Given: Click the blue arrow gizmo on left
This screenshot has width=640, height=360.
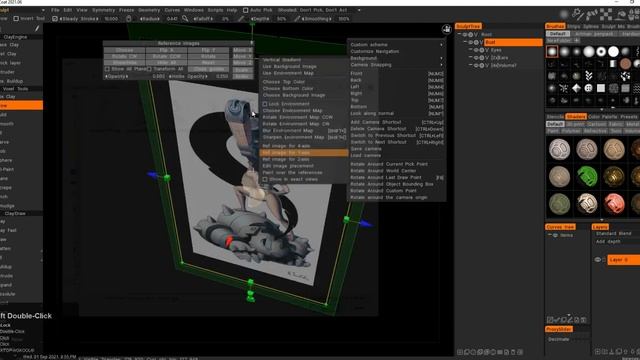Looking at the screenshot, I should pos(152,175).
